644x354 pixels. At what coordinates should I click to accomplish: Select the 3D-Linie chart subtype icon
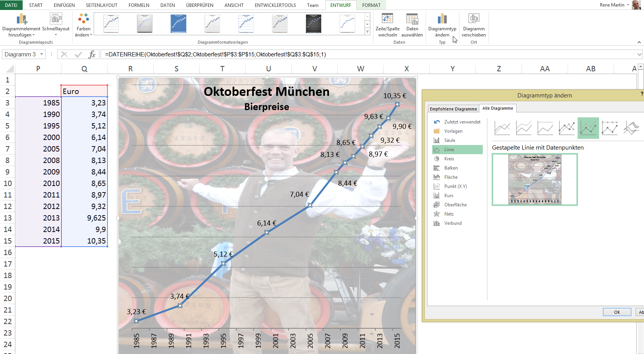coord(631,128)
